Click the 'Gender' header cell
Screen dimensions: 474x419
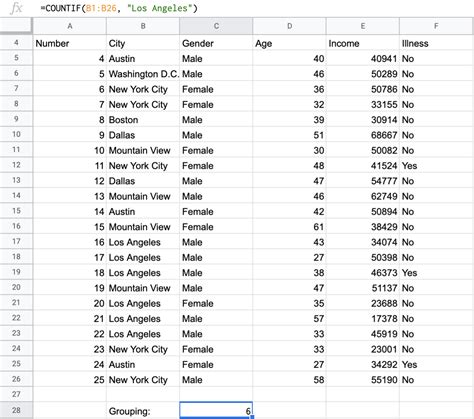pos(216,43)
